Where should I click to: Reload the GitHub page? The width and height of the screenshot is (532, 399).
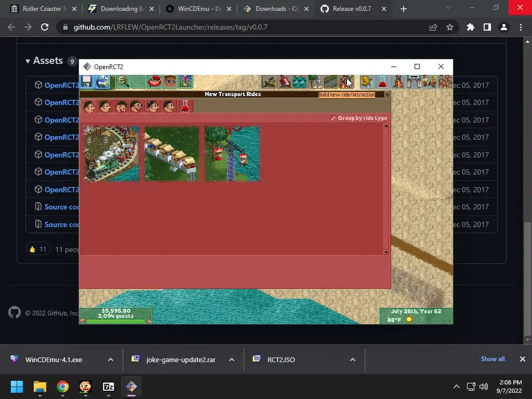point(45,27)
